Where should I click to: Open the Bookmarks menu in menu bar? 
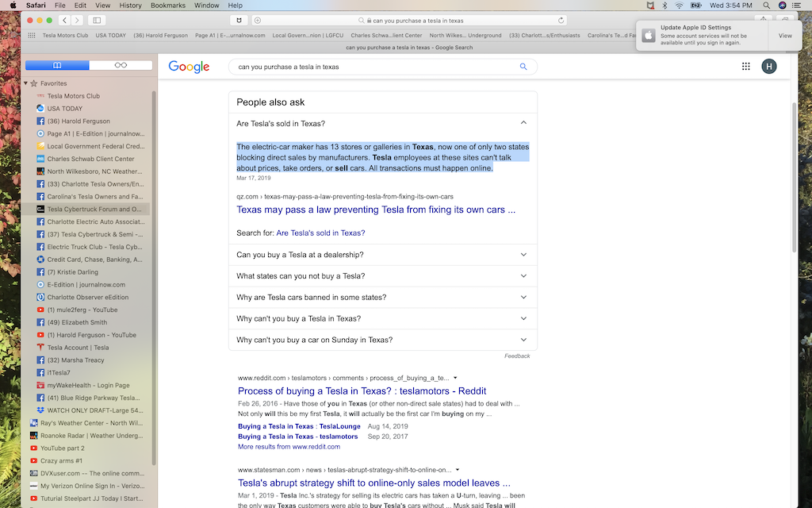point(168,6)
